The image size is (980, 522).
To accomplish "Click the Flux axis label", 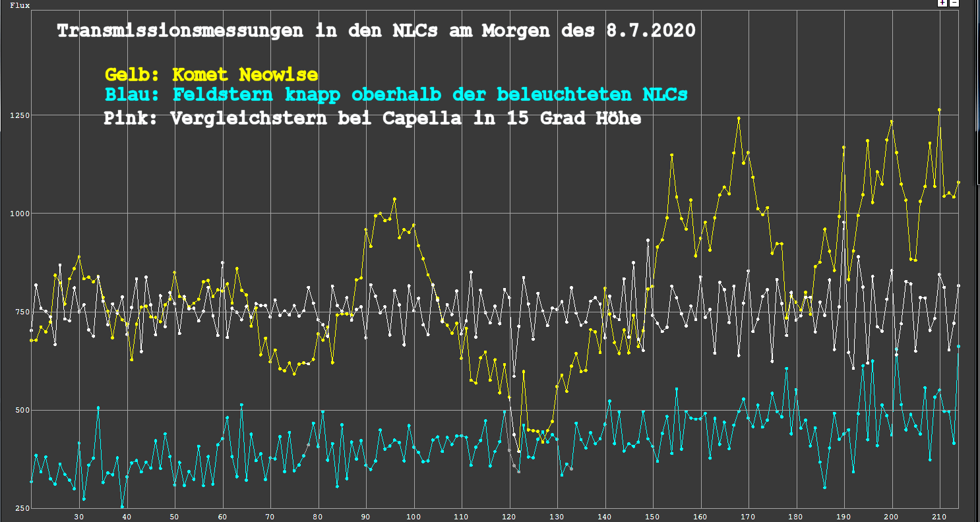I will click(x=20, y=5).
